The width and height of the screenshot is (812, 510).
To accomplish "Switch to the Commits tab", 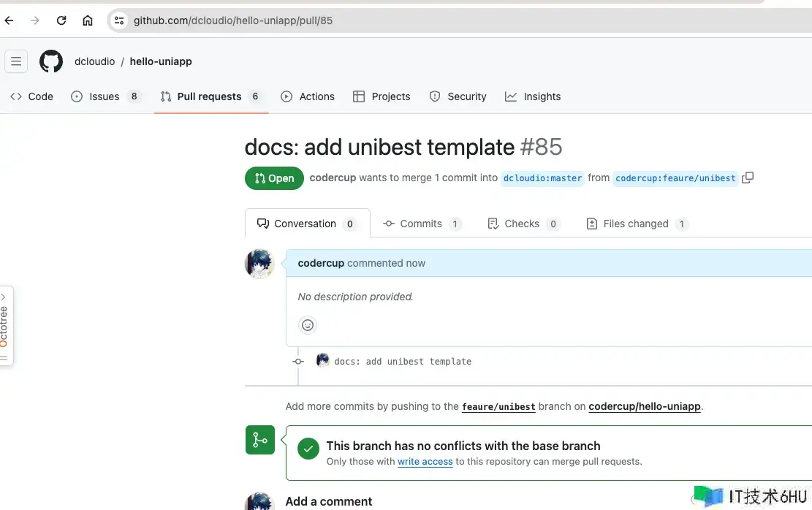I will [422, 224].
